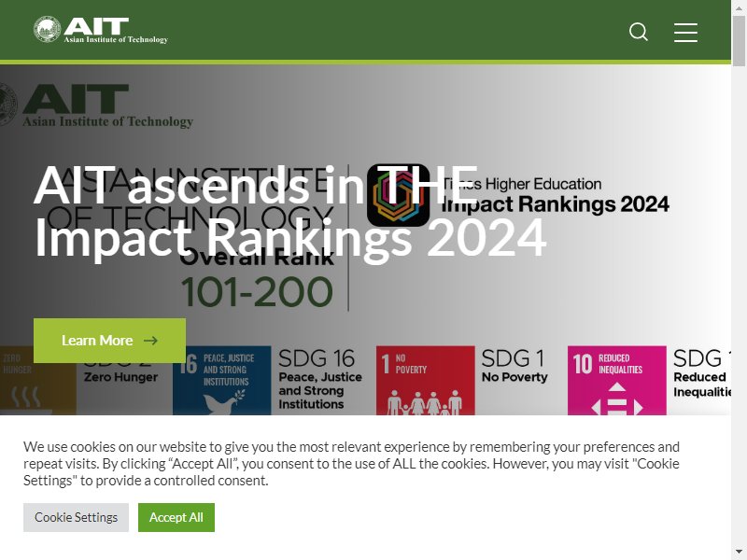Click the red No Poverty SDG 1 tile
This screenshot has width=747, height=560.
[x=426, y=381]
